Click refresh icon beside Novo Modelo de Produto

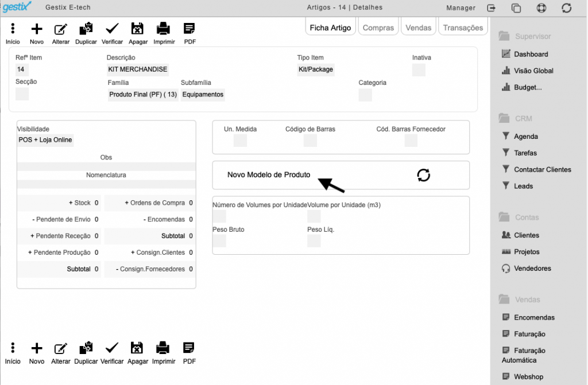[423, 175]
